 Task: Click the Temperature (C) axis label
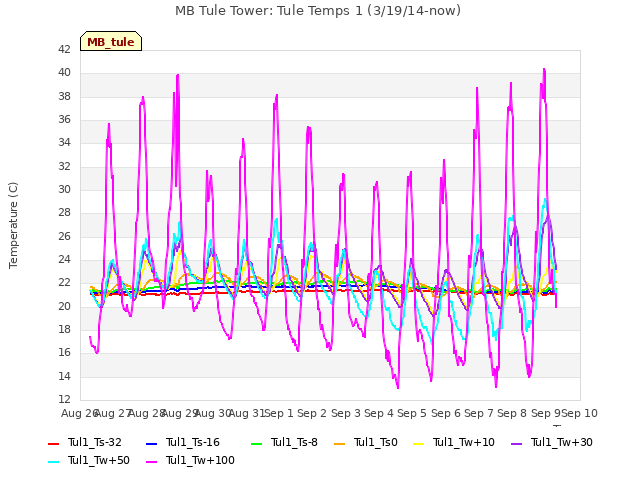point(13,225)
